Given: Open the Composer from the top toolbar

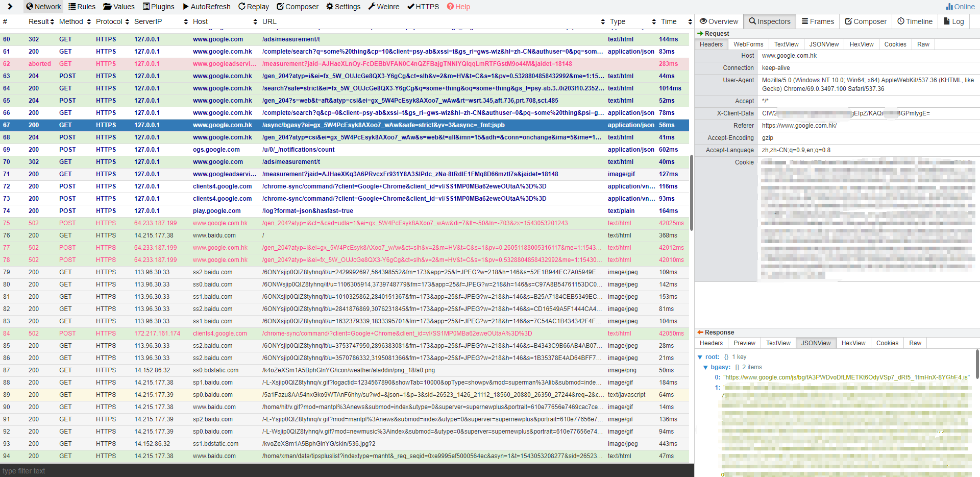Looking at the screenshot, I should 297,6.
